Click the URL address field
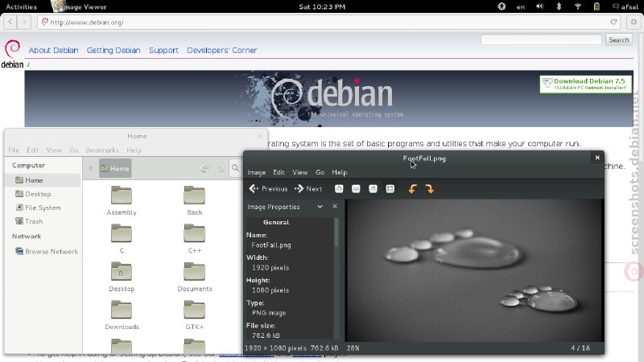This screenshot has width=644, height=362. click(x=328, y=23)
